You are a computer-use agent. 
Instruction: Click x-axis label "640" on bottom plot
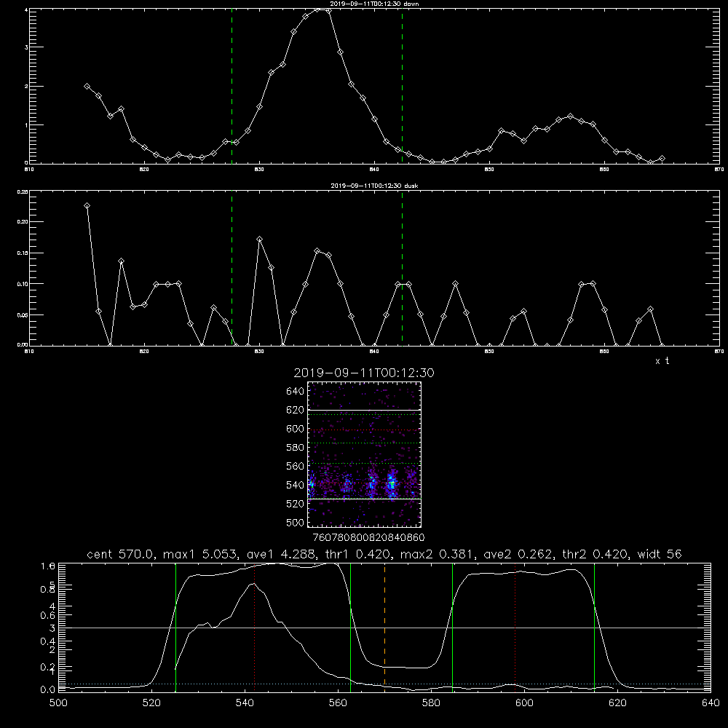click(x=711, y=703)
